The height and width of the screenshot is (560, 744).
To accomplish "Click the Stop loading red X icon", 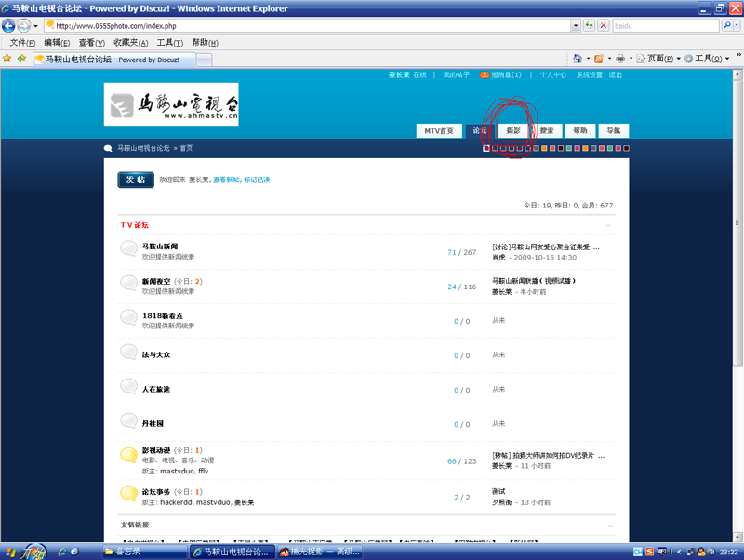I will point(604,26).
